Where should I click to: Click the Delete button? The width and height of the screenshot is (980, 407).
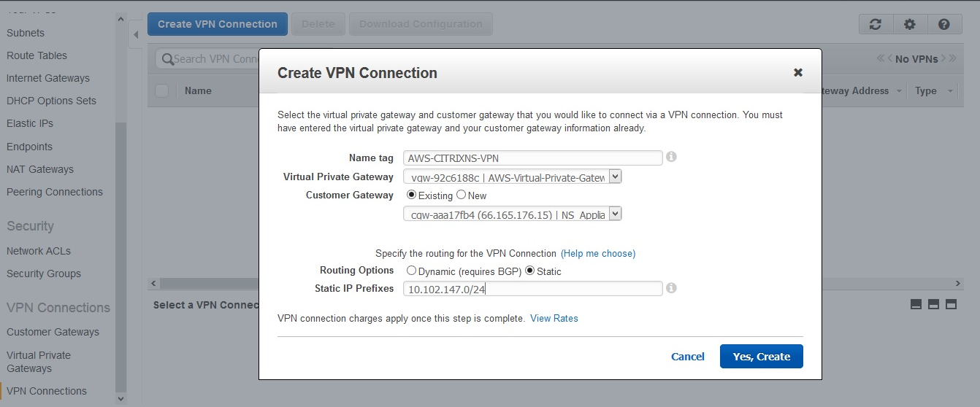click(x=318, y=24)
